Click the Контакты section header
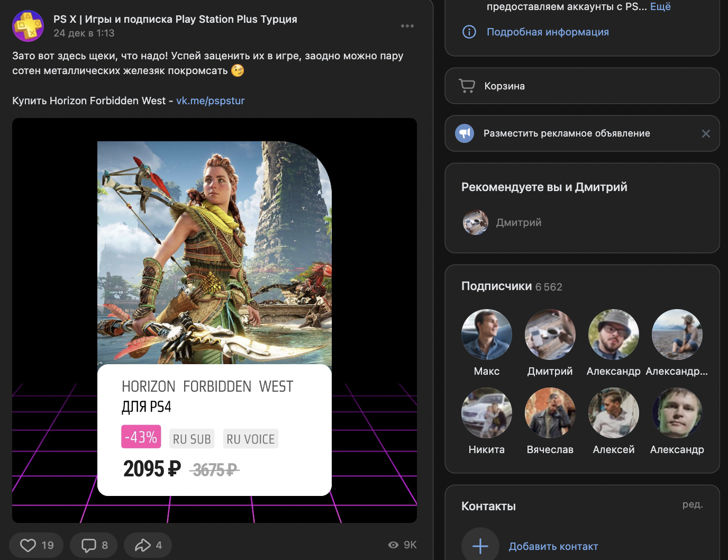 (x=488, y=506)
